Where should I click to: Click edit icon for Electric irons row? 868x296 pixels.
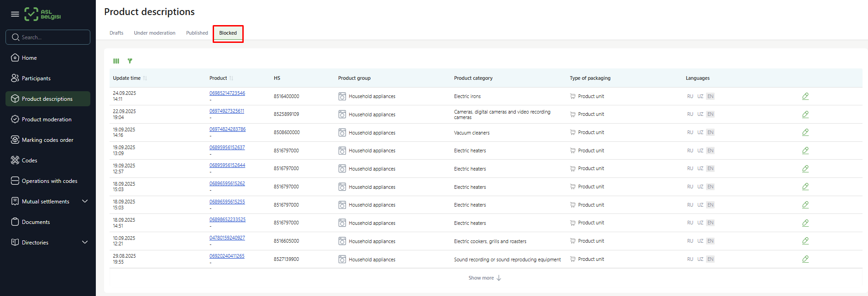click(x=805, y=96)
